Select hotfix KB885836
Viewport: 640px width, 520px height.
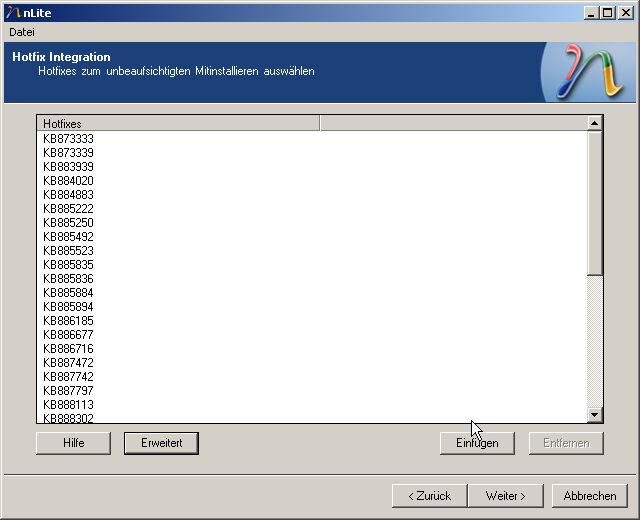tap(68, 279)
